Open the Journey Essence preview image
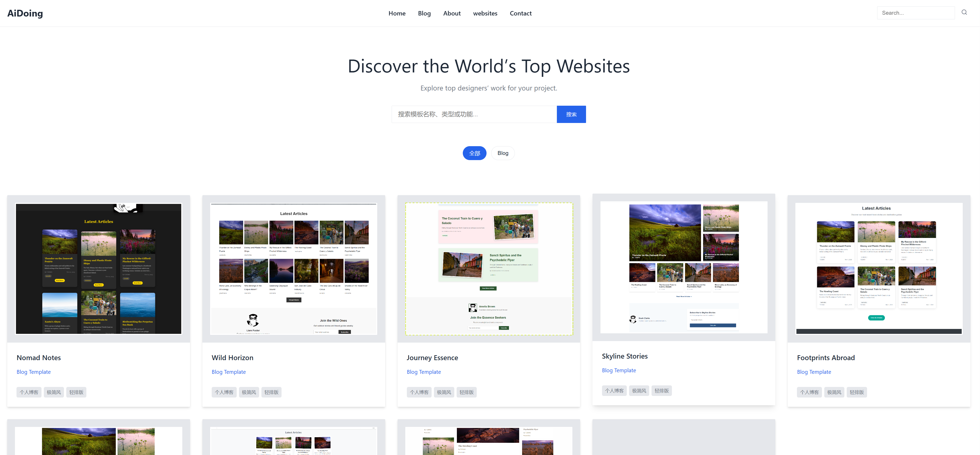This screenshot has height=455, width=980. [x=489, y=269]
